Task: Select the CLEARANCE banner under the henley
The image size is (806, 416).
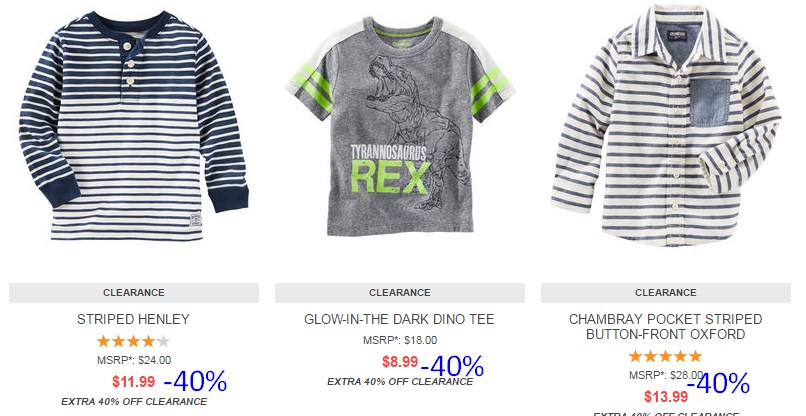Action: [x=134, y=293]
